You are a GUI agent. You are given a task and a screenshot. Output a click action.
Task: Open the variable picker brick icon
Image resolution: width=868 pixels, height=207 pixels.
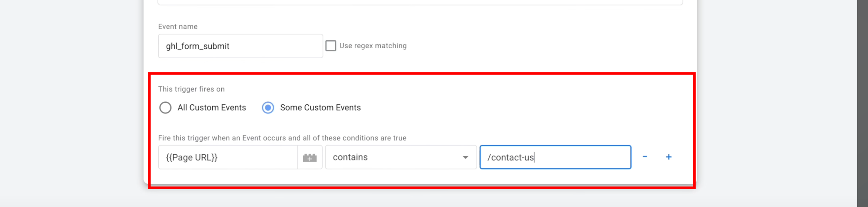tap(309, 158)
